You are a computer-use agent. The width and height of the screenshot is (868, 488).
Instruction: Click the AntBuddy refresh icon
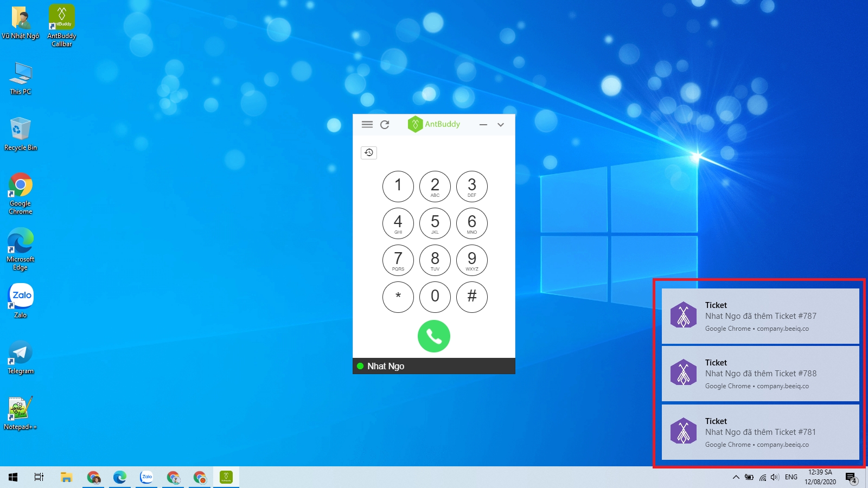(385, 124)
